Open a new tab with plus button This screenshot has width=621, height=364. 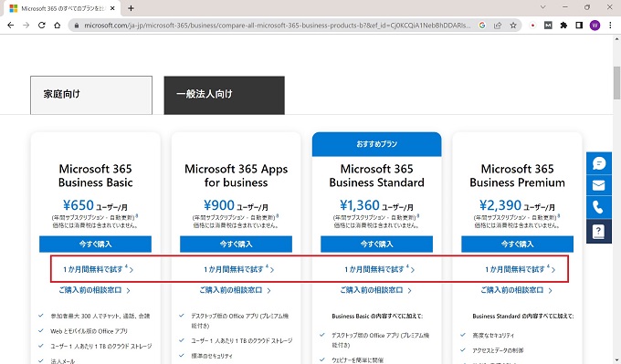pyautogui.click(x=131, y=8)
